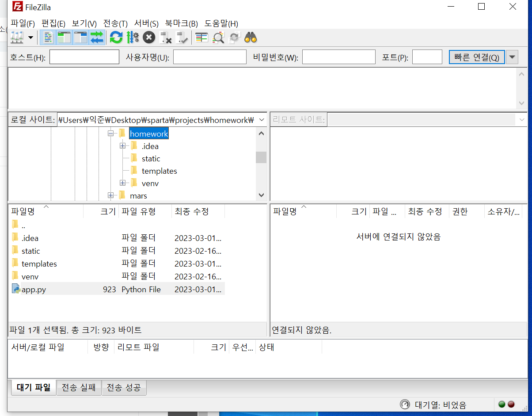Image resolution: width=532 pixels, height=416 pixels.
Task: Refresh the file and folder lists
Action: tap(116, 38)
